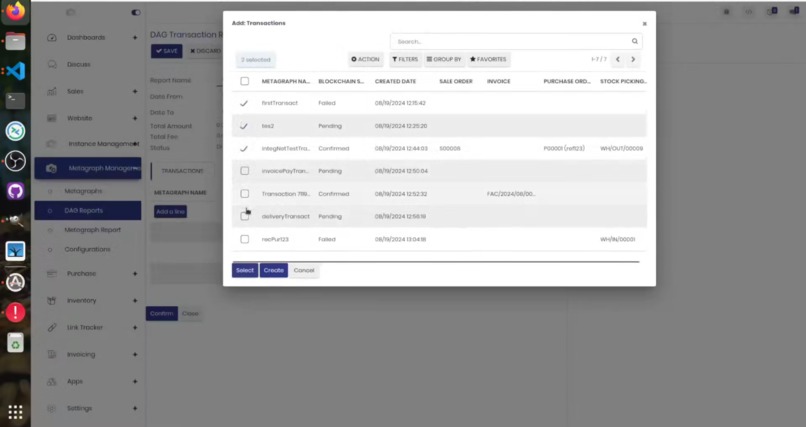Click the Website sidebar icon
The image size is (806, 427).
[51, 118]
